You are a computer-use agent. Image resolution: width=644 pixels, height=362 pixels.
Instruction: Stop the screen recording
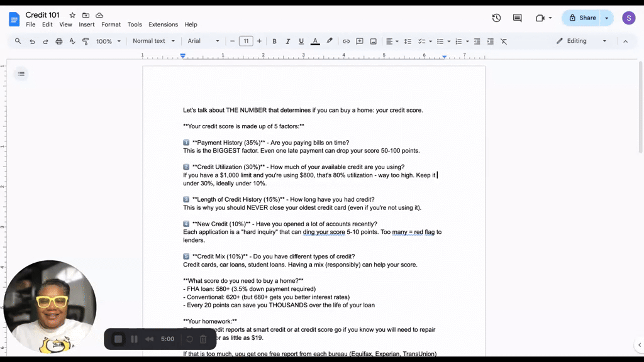[118, 339]
